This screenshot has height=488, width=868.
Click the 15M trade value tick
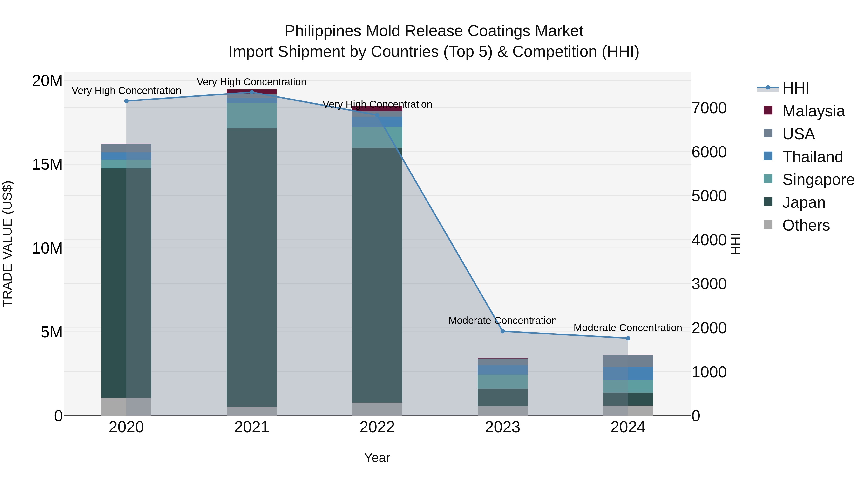(x=47, y=165)
